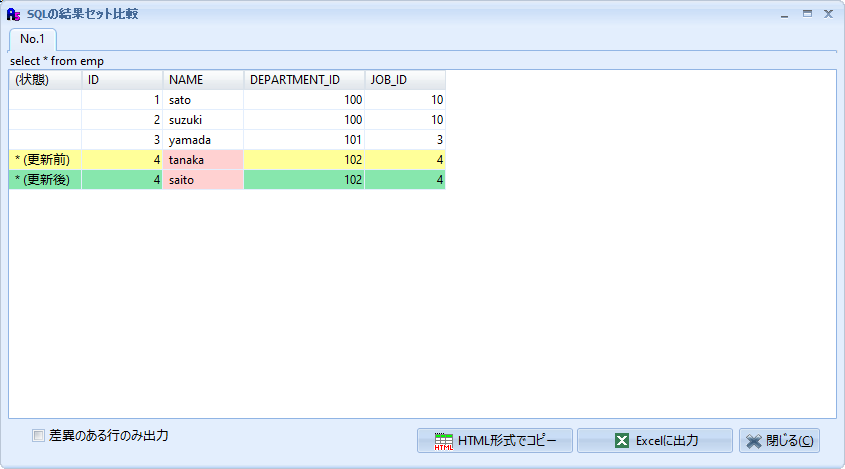Click the Excelに出力 button label
Image resolution: width=845 pixels, height=469 pixels.
point(667,441)
